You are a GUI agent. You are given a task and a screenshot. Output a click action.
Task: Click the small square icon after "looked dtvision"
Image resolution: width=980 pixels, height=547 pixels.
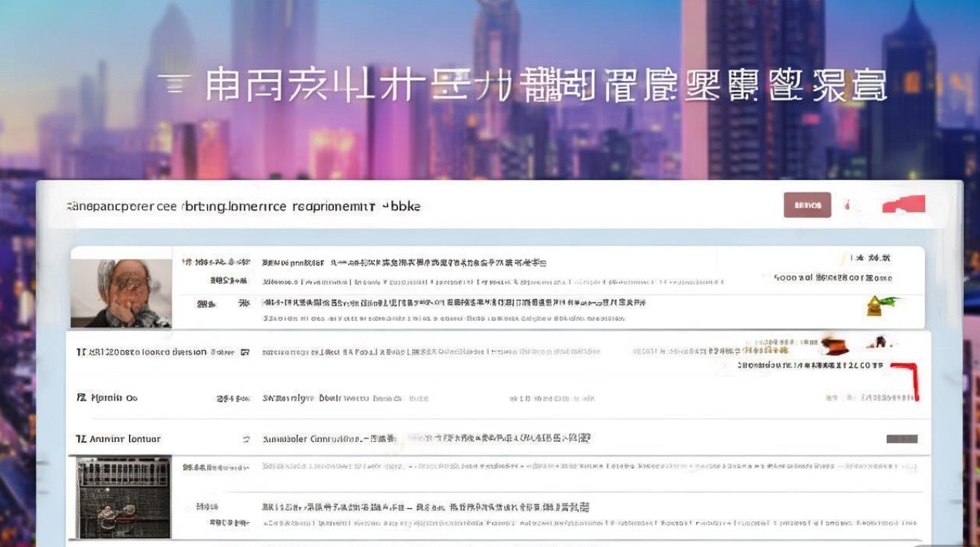245,352
